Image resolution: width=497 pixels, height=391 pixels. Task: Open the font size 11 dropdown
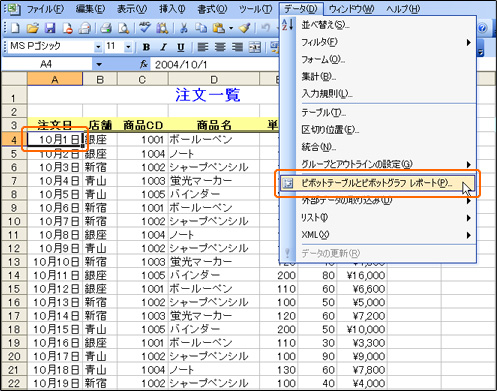tap(128, 47)
